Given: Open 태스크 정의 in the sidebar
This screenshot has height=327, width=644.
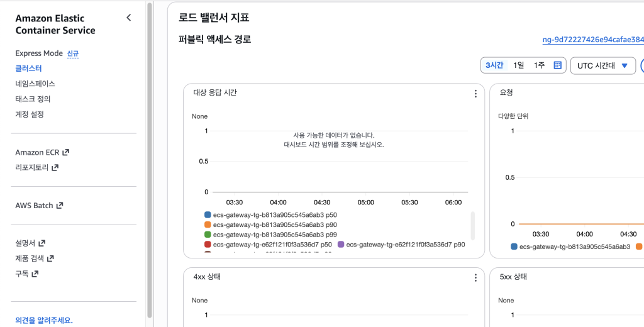Looking at the screenshot, I should [33, 99].
